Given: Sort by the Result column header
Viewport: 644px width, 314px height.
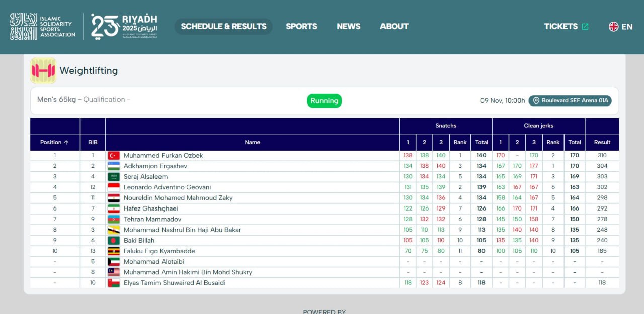Looking at the screenshot, I should [602, 142].
